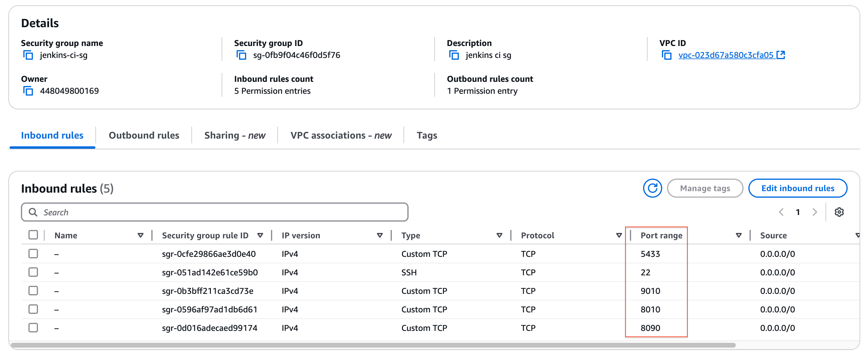Tick the checkbox for port 8090 rule
868x353 pixels.
[x=33, y=327]
